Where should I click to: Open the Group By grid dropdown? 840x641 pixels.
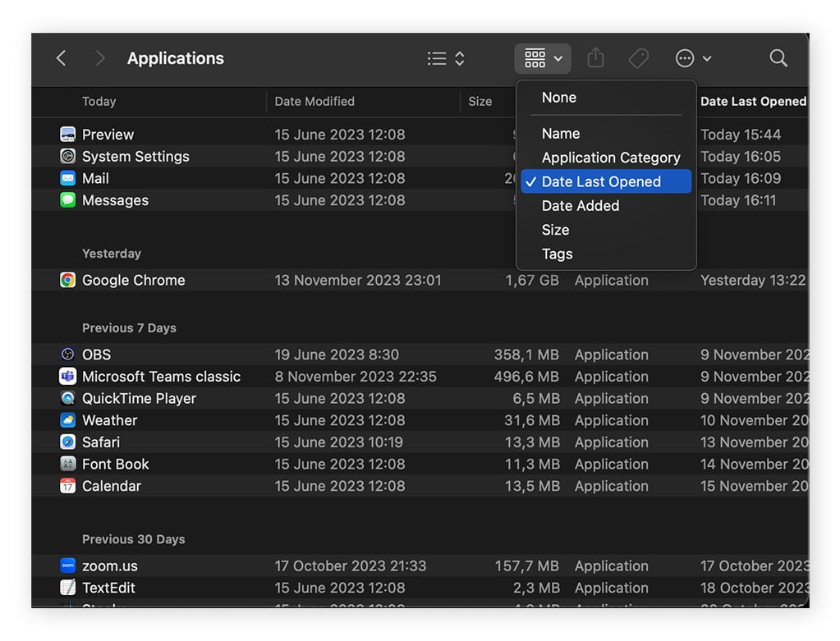pos(543,58)
